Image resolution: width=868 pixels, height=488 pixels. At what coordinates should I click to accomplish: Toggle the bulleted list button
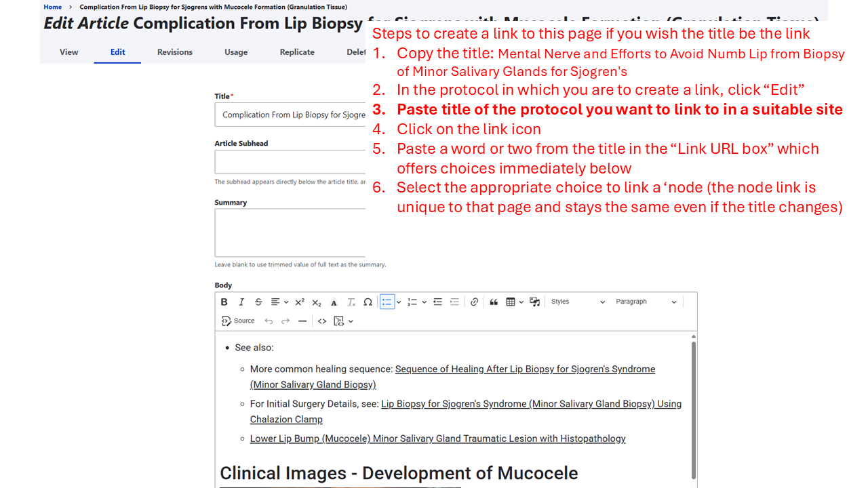coord(387,302)
